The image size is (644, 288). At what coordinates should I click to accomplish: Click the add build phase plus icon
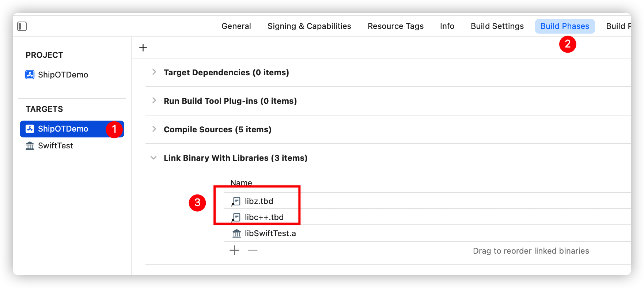tap(143, 48)
